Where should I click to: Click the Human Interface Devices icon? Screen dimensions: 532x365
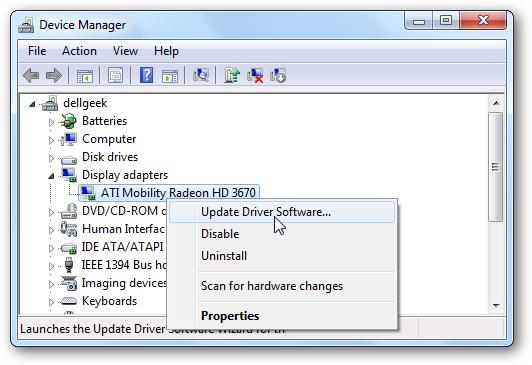point(69,229)
